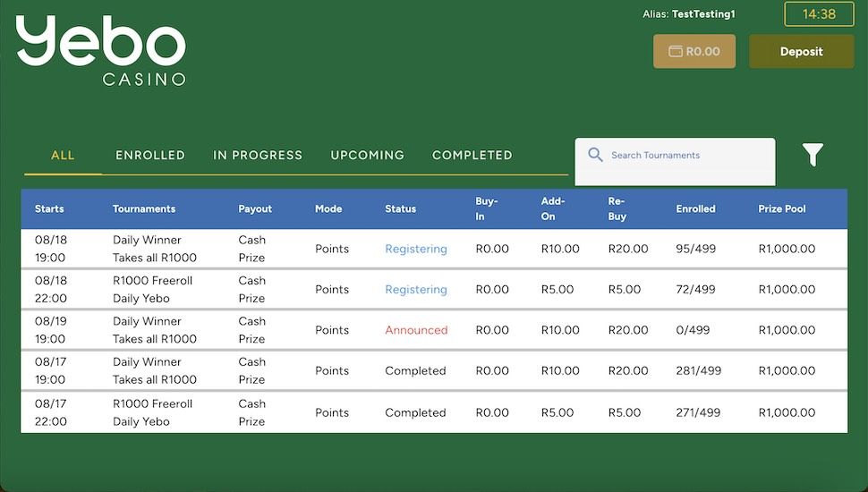The width and height of the screenshot is (868, 492).
Task: Click R5.00 re-buy in 08/17 22:00 row
Action: (625, 412)
